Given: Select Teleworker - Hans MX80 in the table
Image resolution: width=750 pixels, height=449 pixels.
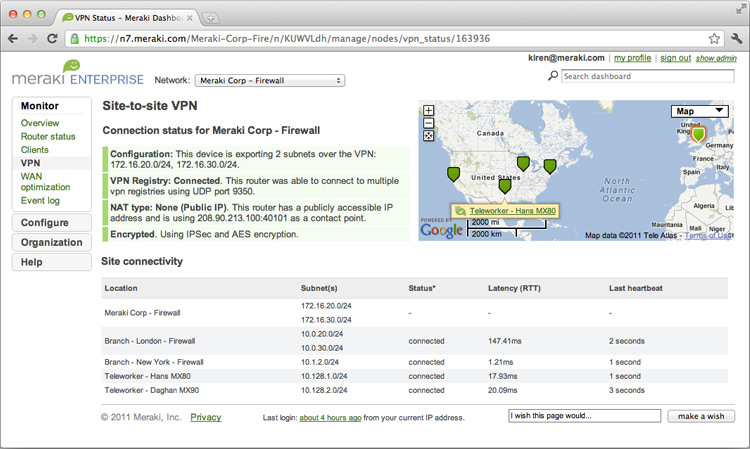Looking at the screenshot, I should pyautogui.click(x=147, y=376).
